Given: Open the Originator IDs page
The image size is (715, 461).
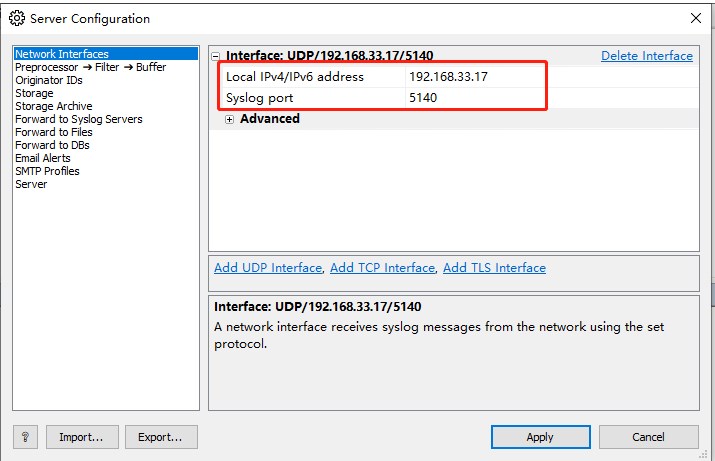Looking at the screenshot, I should (x=49, y=80).
